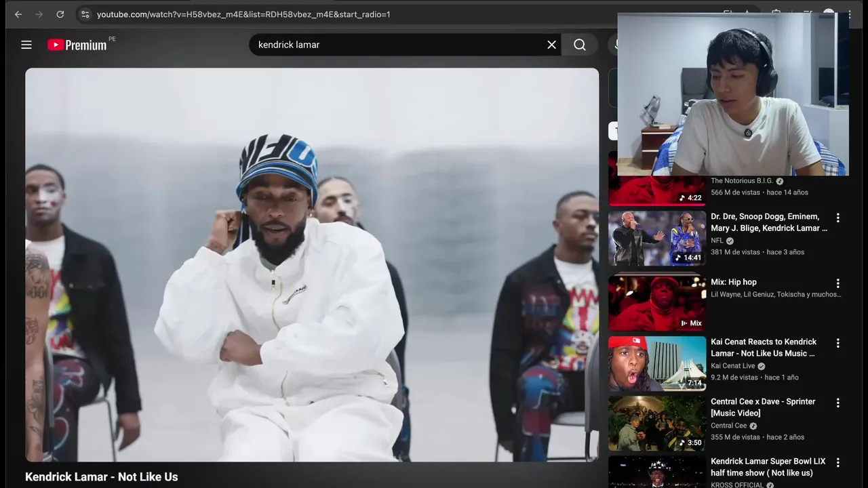This screenshot has height=488, width=868.
Task: Open 'Kendrick Lamar Super Bowl LIX' title
Action: pos(768,467)
